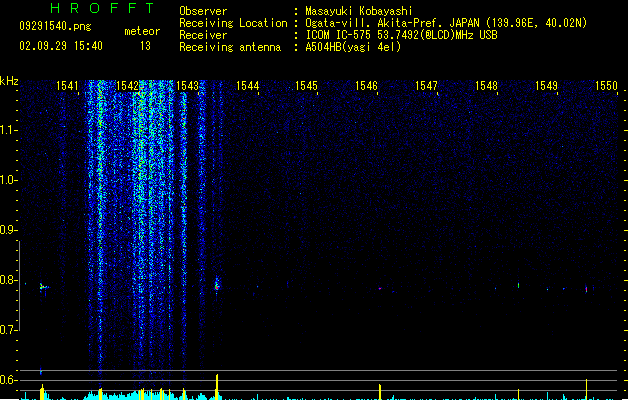629x400 pixels.
Task: Click the 1.1 kHz frequency label
Action: 8,130
